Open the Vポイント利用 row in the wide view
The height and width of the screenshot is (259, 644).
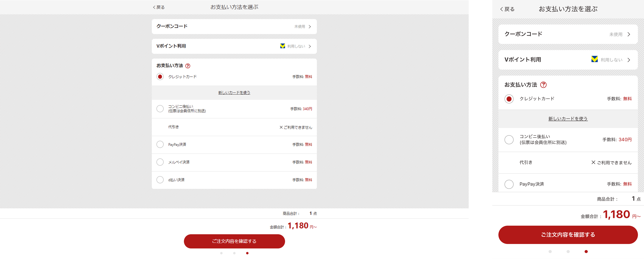click(x=234, y=46)
